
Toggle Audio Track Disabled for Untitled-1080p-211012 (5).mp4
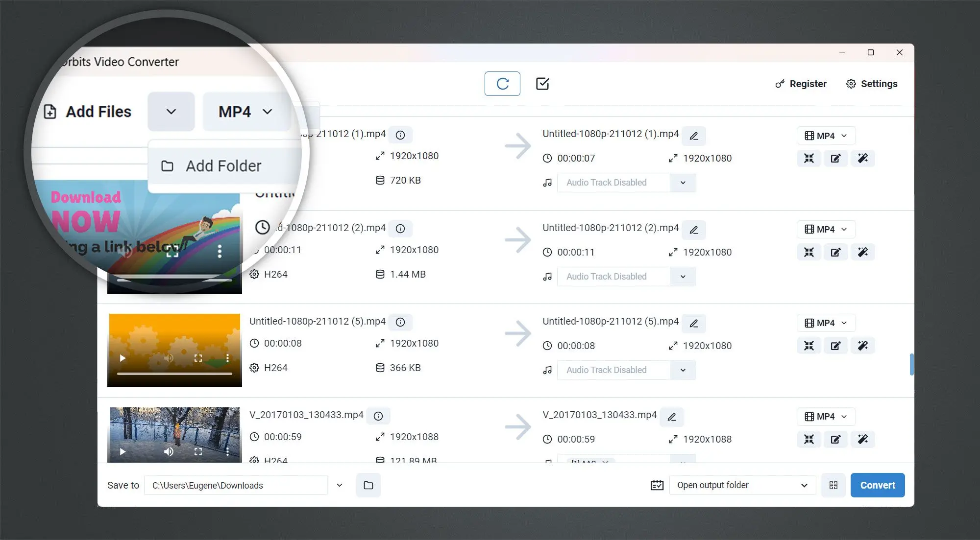pos(682,370)
